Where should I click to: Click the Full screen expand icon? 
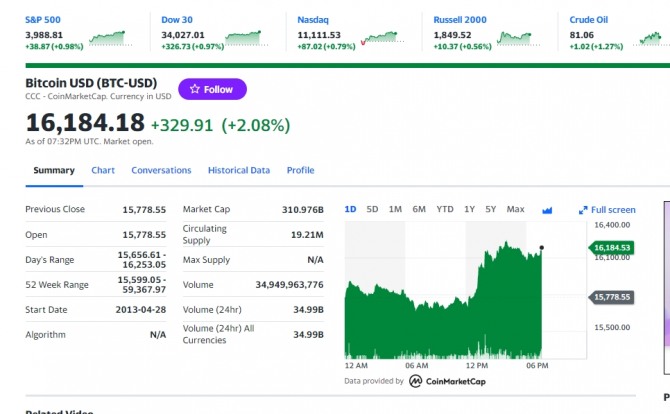coord(583,210)
